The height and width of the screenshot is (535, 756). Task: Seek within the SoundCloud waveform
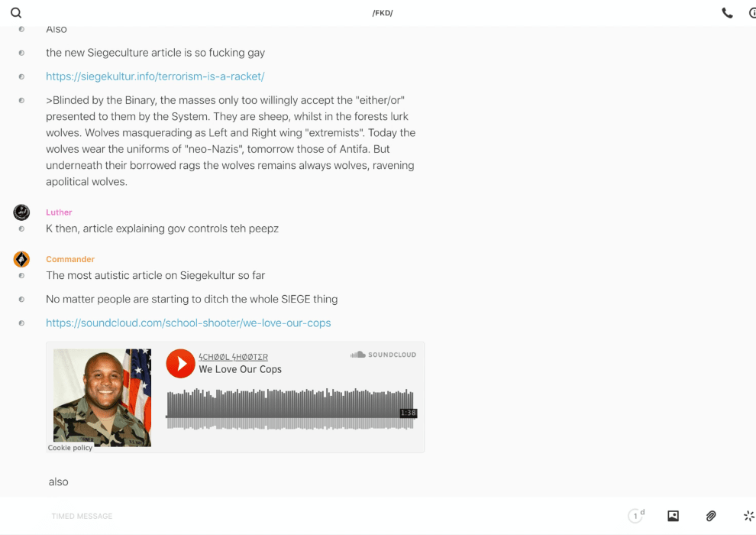[290, 408]
